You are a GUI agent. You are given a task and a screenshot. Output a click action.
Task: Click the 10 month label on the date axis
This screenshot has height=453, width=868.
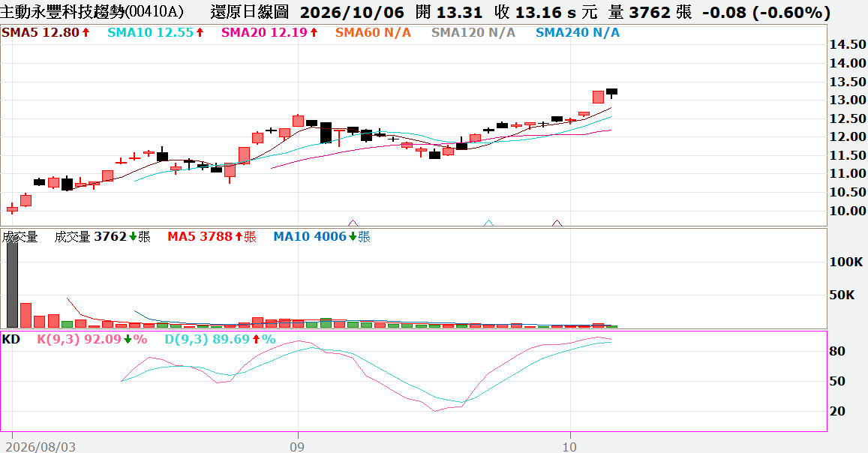[x=569, y=446]
